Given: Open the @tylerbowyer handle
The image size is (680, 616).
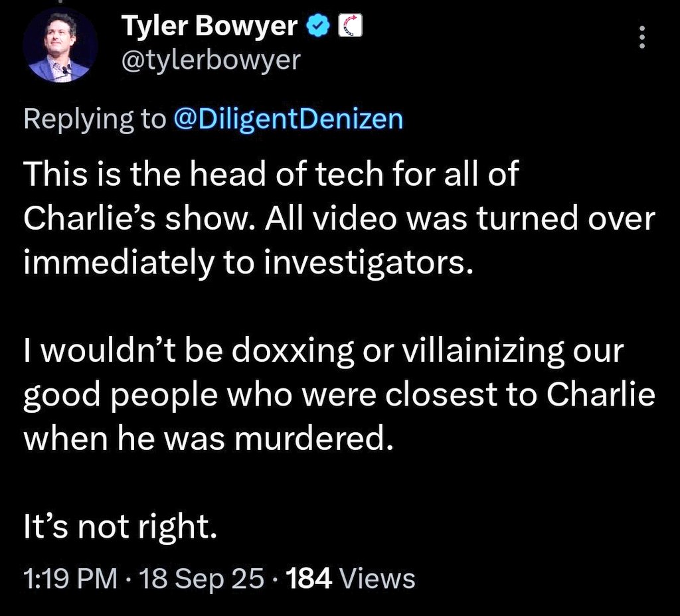Looking at the screenshot, I should 211,60.
